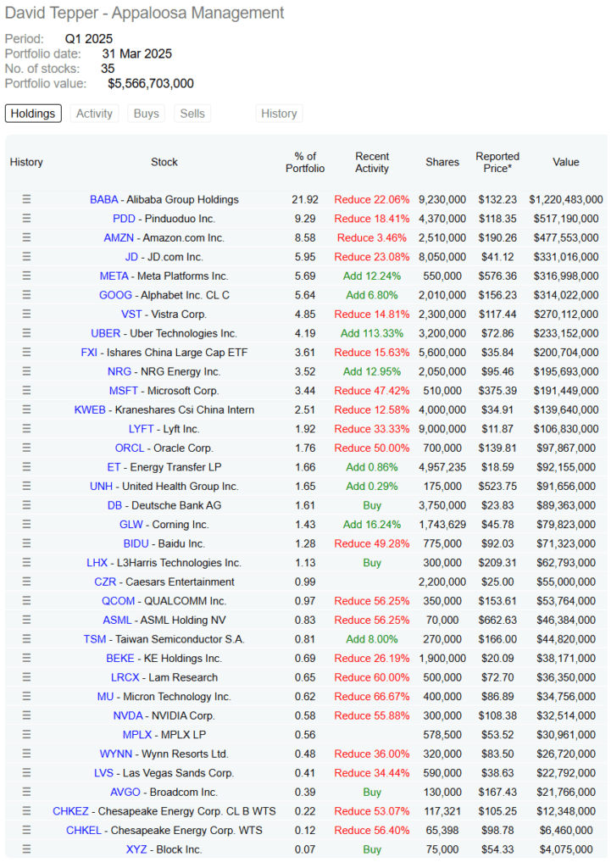
Task: Open the AVGO ticker link
Action: (125, 792)
